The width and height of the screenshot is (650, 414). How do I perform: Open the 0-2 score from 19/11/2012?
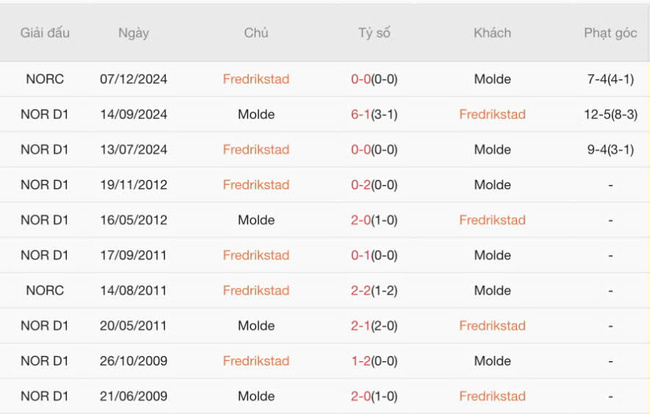coord(361,185)
